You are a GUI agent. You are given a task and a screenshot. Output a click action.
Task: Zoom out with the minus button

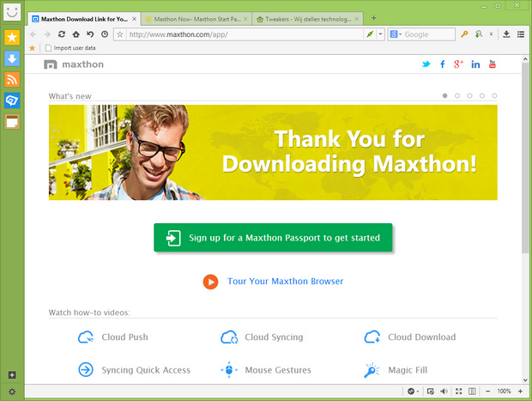(487, 392)
